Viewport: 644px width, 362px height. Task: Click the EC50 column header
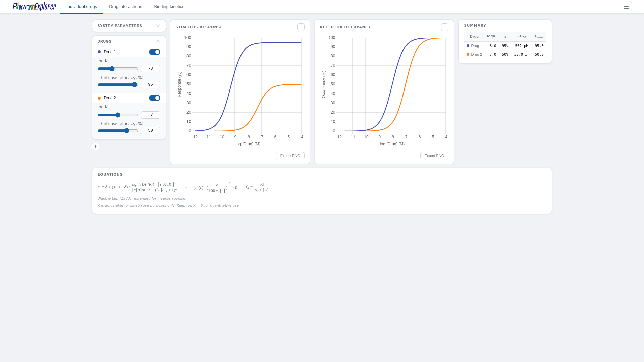[x=522, y=36]
